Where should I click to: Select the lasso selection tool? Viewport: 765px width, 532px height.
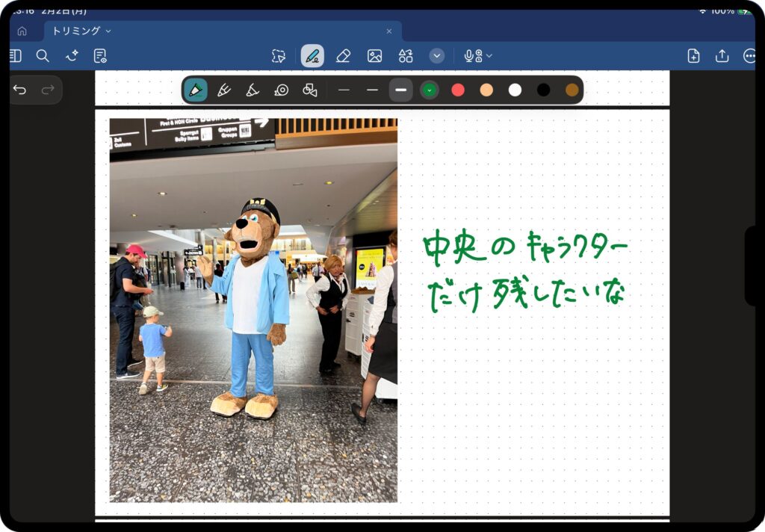click(x=279, y=56)
